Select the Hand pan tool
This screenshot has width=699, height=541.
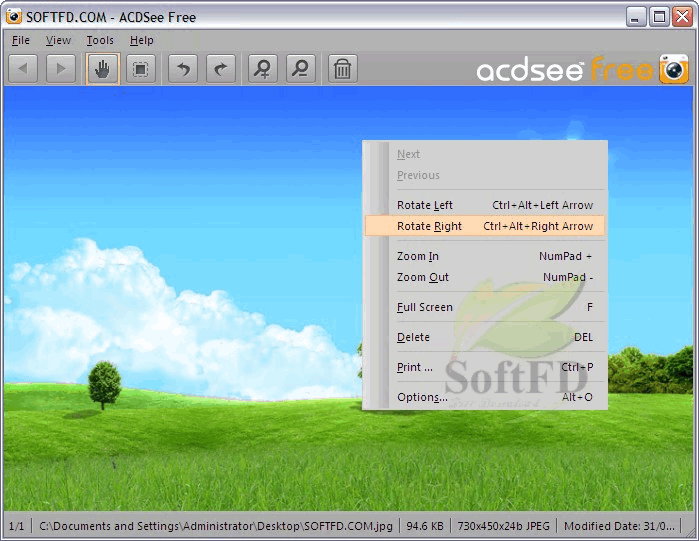tap(103, 69)
